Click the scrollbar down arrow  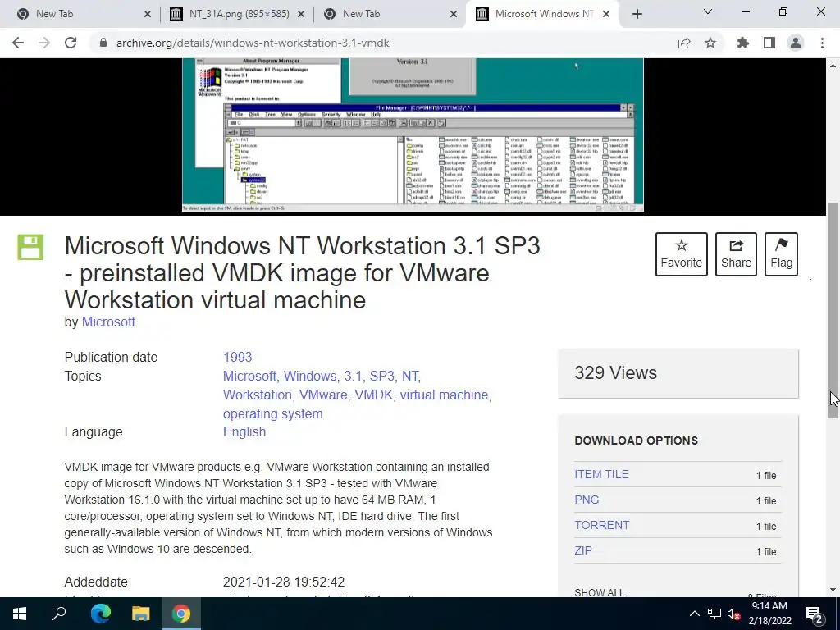click(833, 590)
